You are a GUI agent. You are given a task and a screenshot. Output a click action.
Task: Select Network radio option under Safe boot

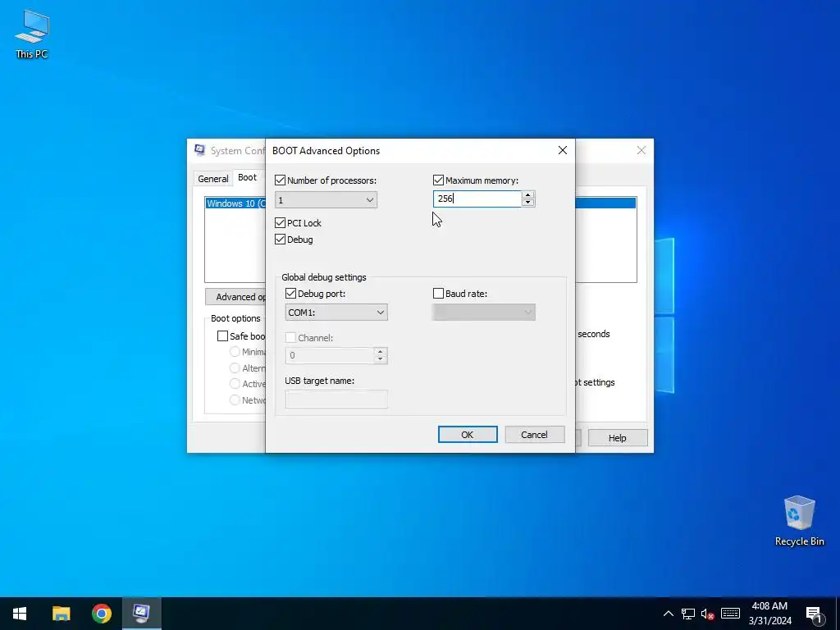(x=235, y=399)
